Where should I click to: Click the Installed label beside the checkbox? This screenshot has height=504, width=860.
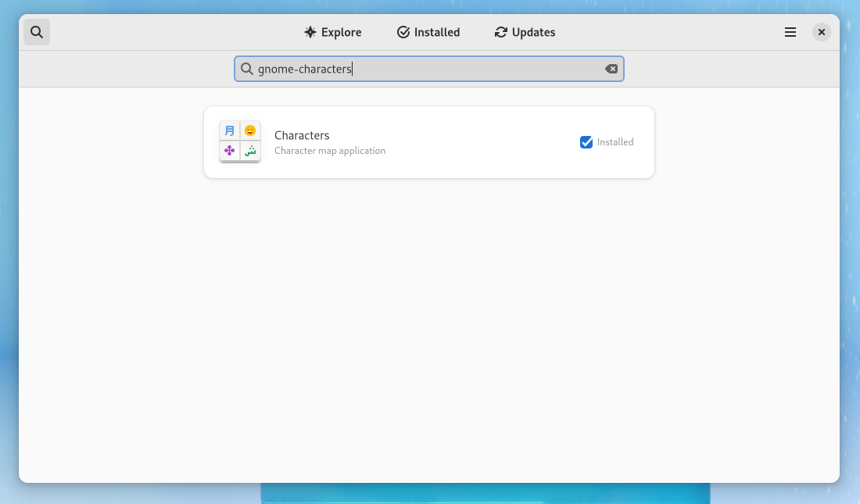pyautogui.click(x=617, y=142)
